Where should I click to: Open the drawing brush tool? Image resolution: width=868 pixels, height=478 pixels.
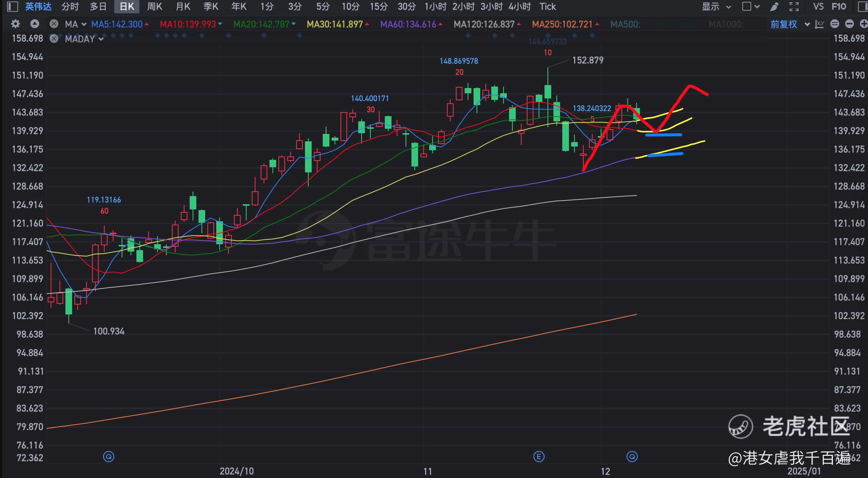pos(774,7)
